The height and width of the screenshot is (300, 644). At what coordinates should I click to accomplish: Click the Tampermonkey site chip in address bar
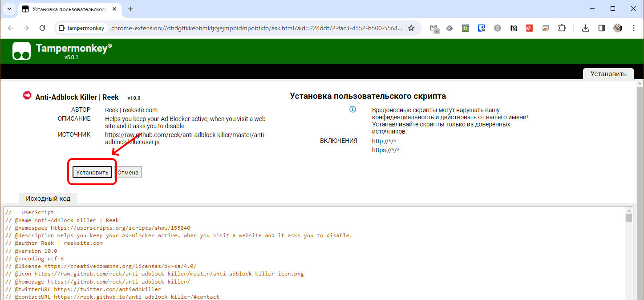click(81, 28)
